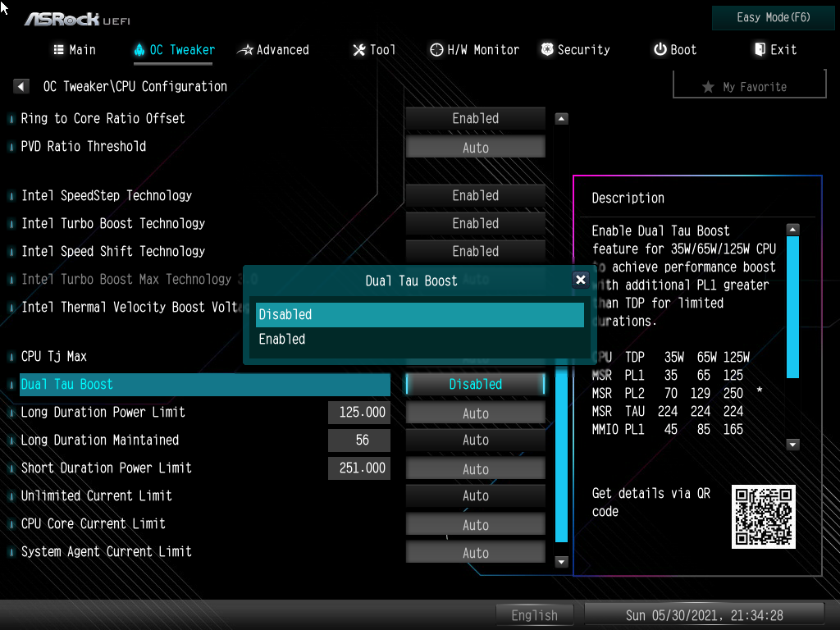Change language via English button
Image resolution: width=840 pixels, height=630 pixels.
point(534,615)
